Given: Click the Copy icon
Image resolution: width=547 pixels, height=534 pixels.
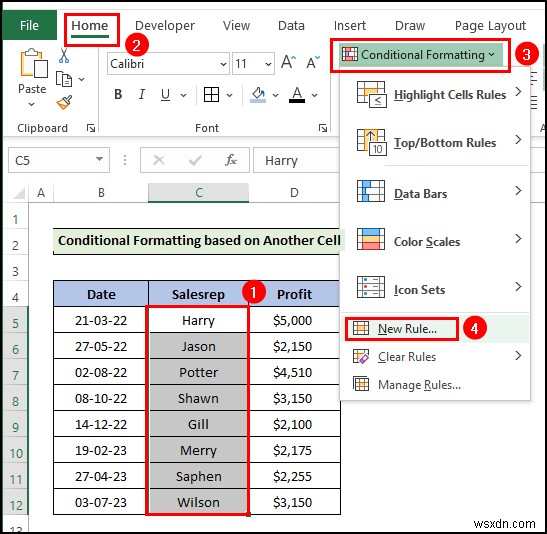Looking at the screenshot, I should click(64, 79).
